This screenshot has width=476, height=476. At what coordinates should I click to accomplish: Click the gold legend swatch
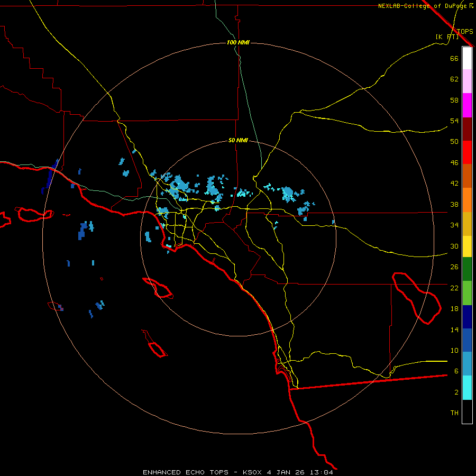[467, 224]
